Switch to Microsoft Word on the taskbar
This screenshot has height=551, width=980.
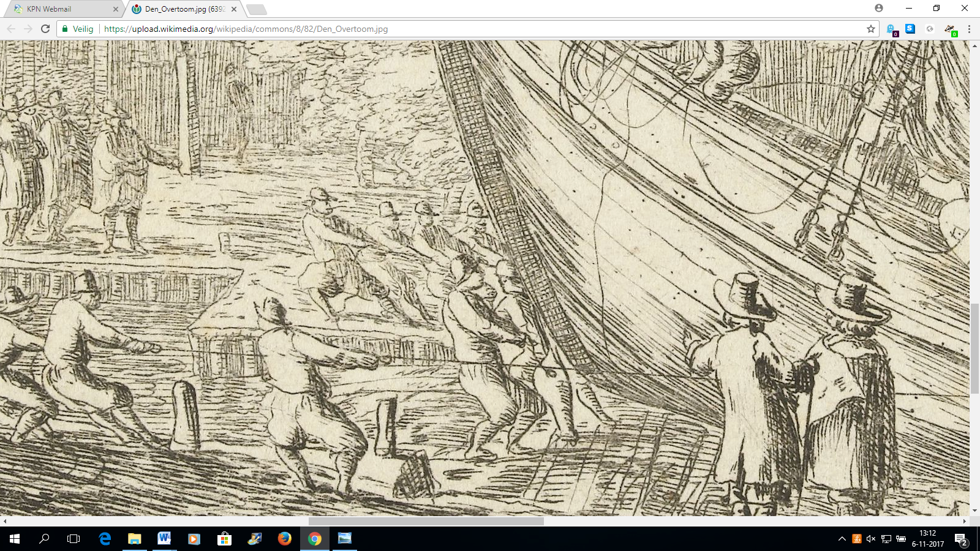(x=164, y=539)
